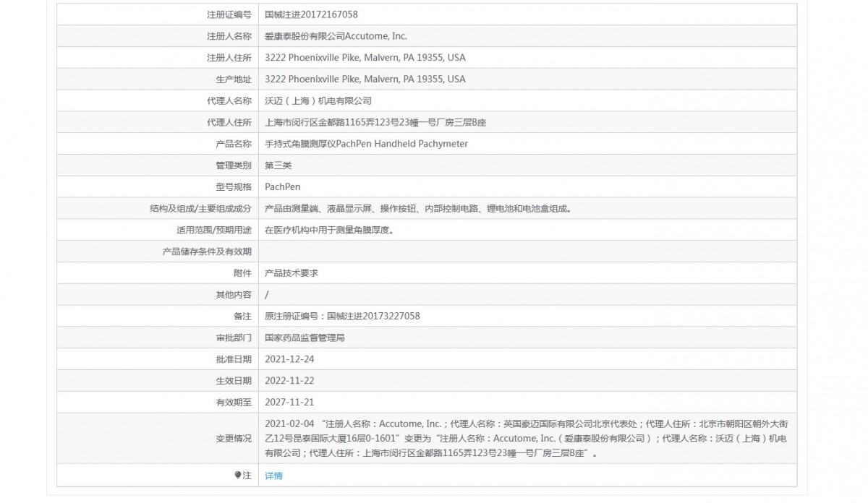This screenshot has height=503, width=868.
Task: Click the 批准日期 row label
Action: (234, 359)
